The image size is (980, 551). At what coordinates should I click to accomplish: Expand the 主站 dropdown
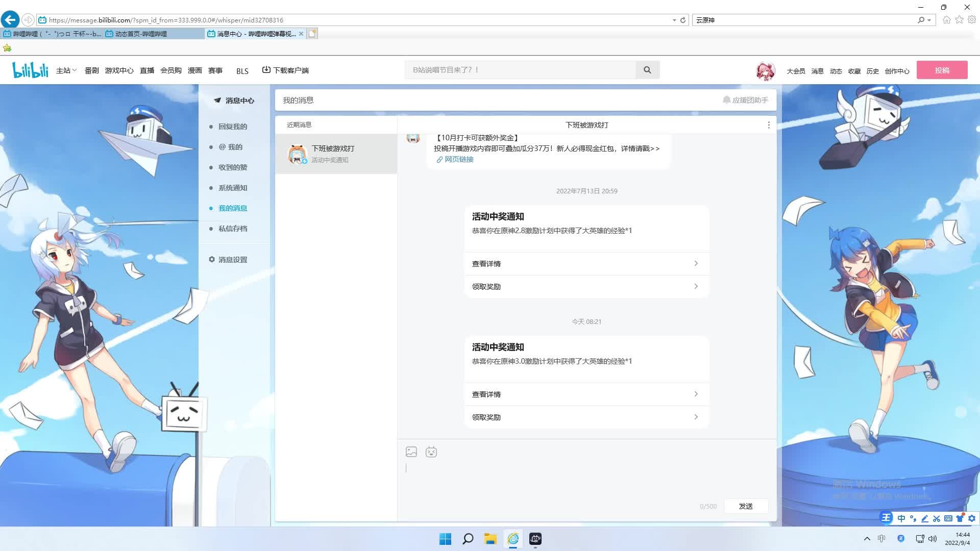[x=66, y=70]
